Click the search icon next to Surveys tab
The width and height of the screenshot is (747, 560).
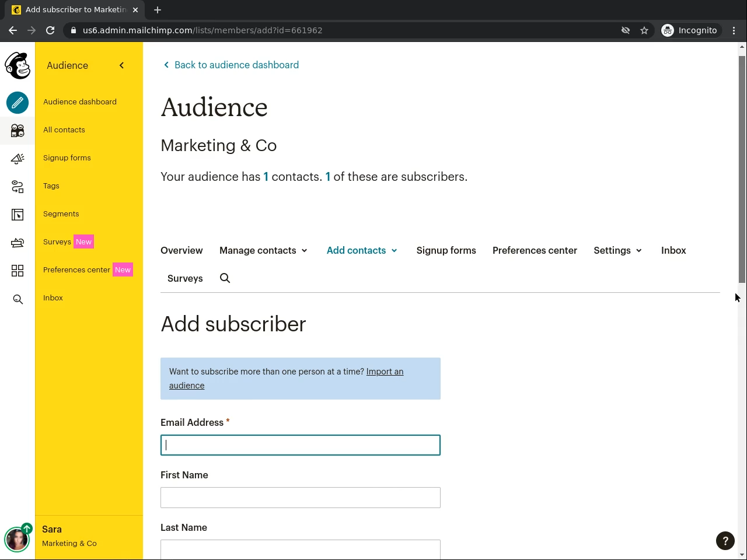click(x=225, y=278)
